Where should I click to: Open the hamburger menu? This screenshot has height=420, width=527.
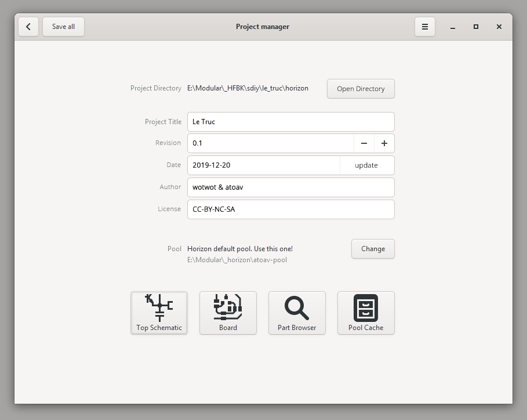pos(425,27)
